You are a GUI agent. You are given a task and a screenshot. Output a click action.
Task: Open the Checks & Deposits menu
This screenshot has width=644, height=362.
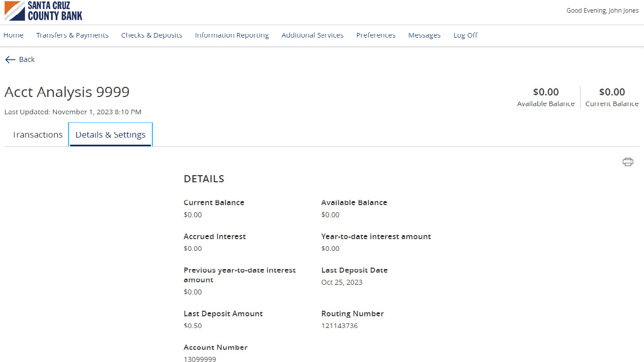click(x=151, y=35)
